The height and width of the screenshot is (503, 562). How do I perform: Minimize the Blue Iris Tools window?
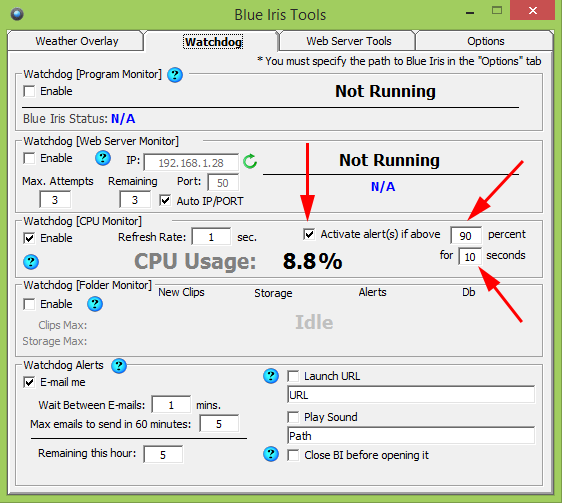470,13
